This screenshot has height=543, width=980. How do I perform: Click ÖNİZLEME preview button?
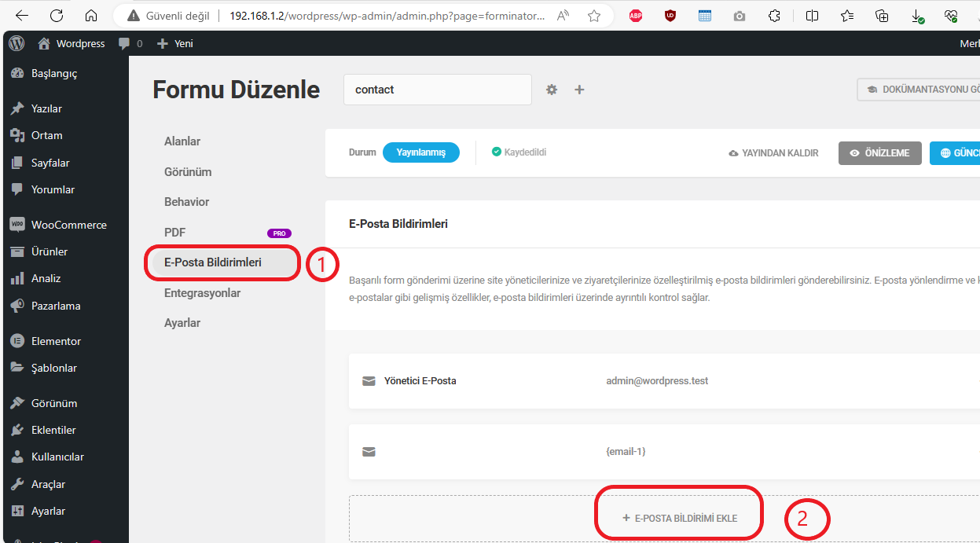click(880, 153)
